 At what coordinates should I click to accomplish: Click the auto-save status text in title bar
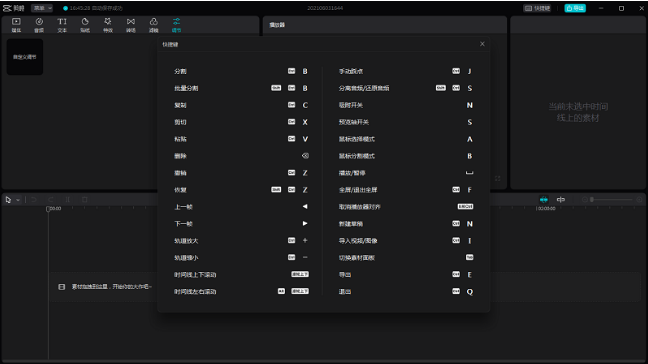point(96,8)
